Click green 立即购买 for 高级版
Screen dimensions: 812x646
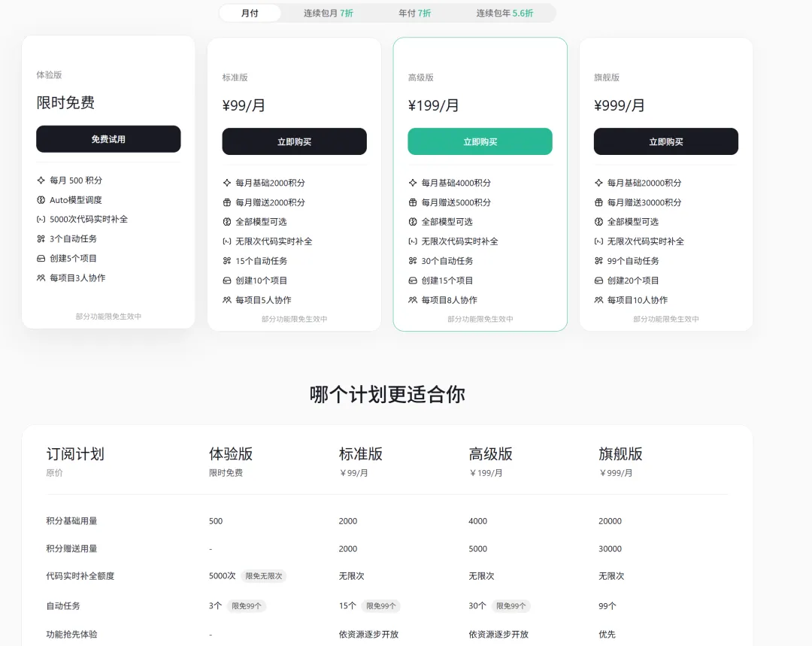coord(480,141)
